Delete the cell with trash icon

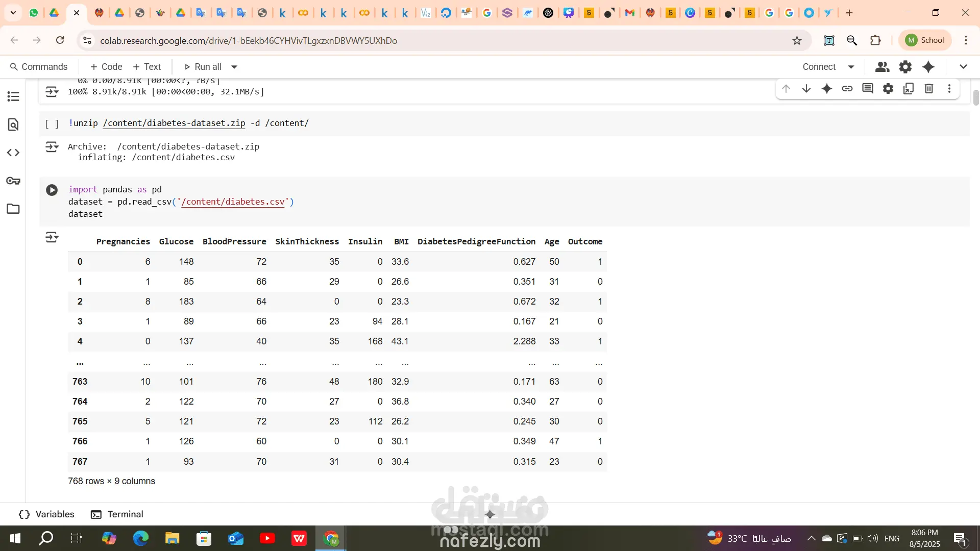click(x=929, y=89)
